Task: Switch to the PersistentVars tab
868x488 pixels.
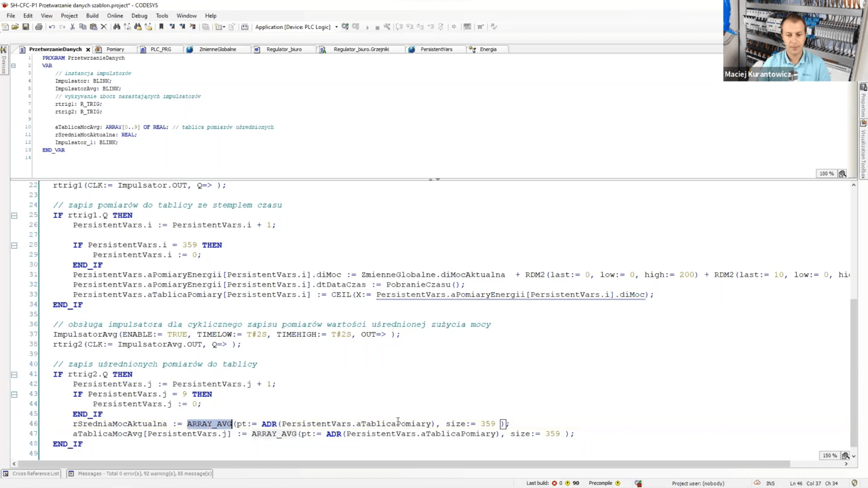Action: pos(436,50)
